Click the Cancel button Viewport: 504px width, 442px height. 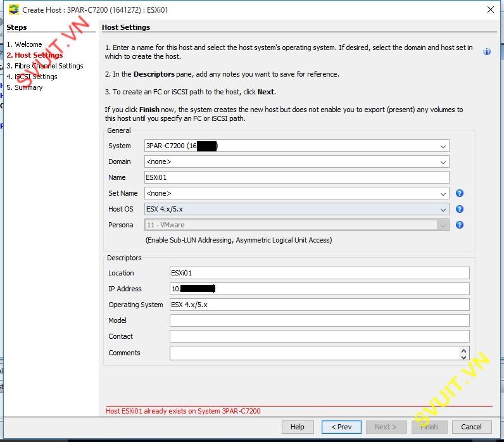(472, 427)
